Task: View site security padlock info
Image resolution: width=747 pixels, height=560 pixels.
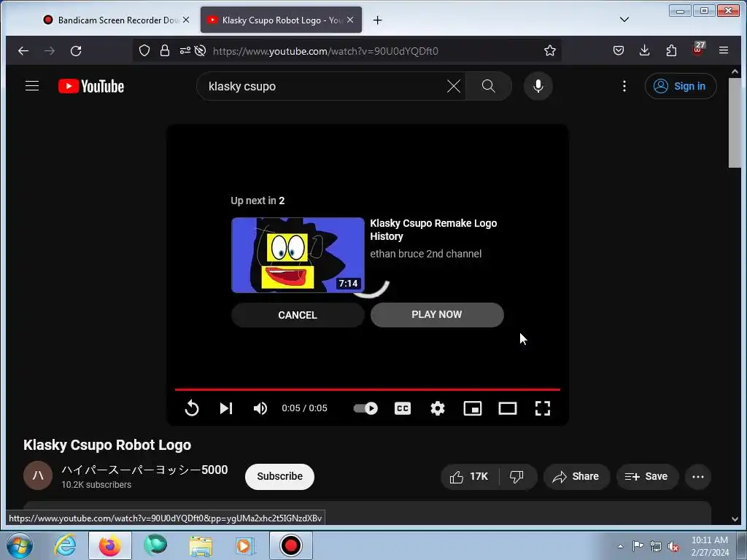Action: click(165, 50)
